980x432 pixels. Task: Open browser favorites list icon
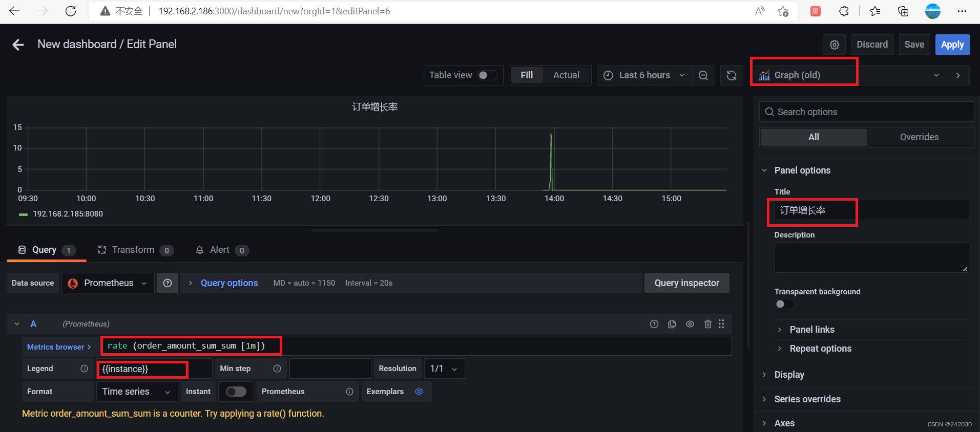875,11
